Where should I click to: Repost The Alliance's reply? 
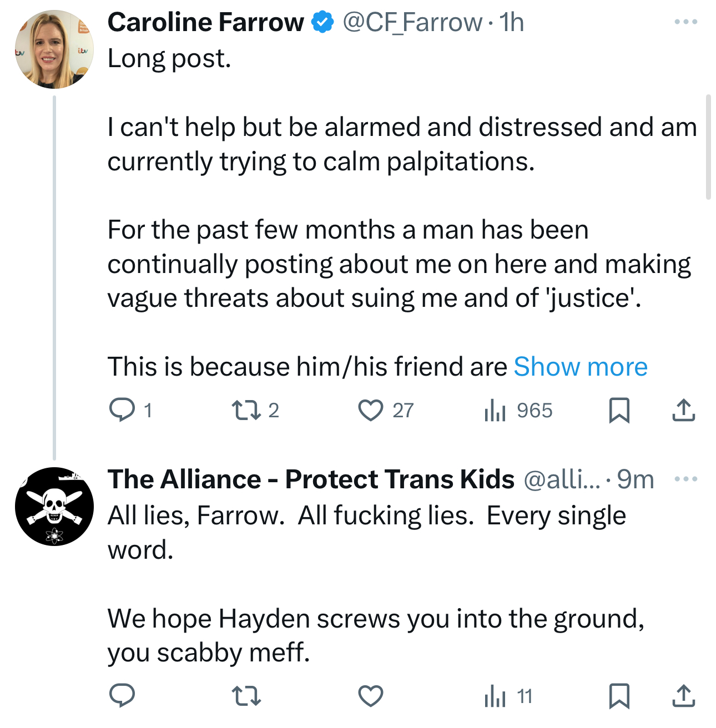[x=246, y=696]
